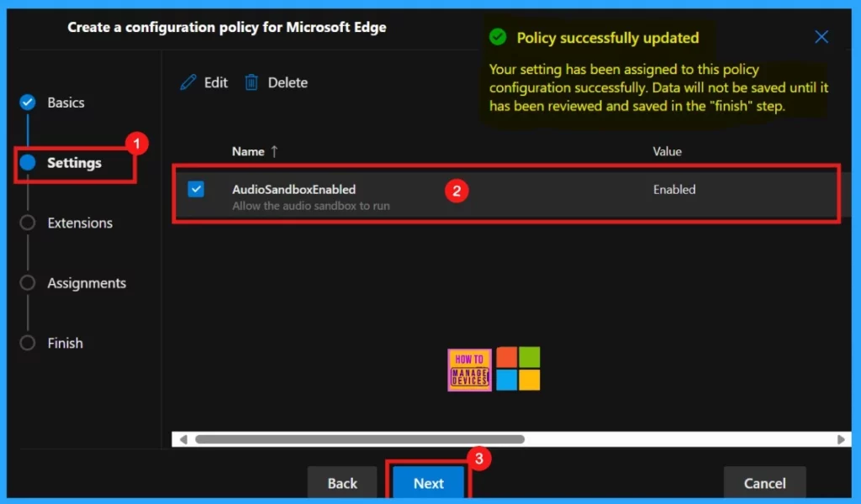Click the Assignments step circle
Image resolution: width=861 pixels, height=504 pixels.
(28, 283)
